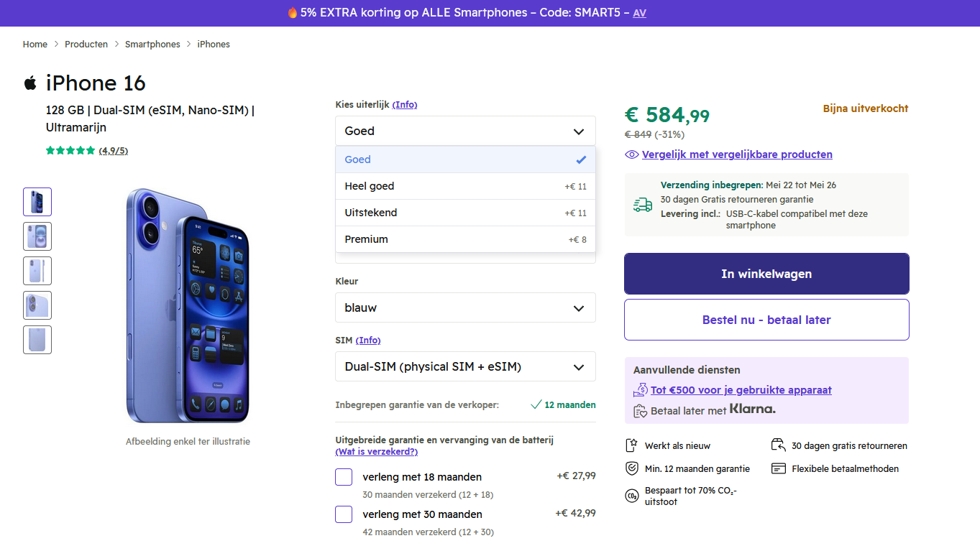980x551 pixels.
Task: Click the 12 maanden warranty text
Action: tap(570, 405)
